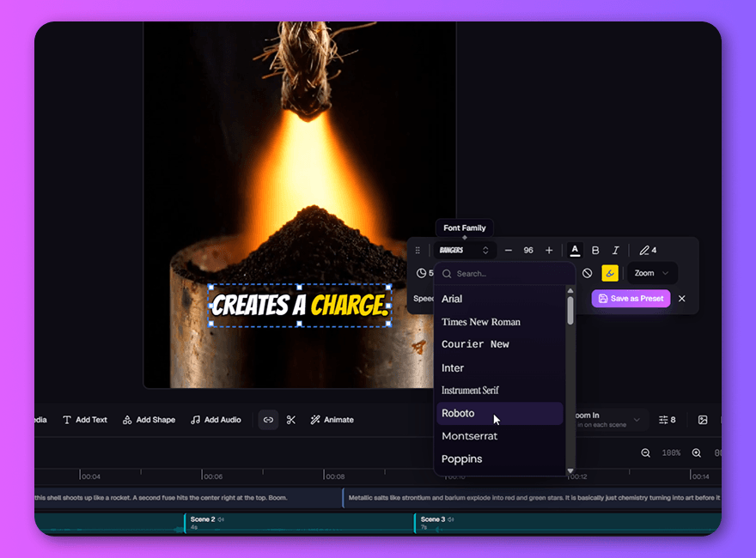Click the font list scrollbar thumb

[570, 311]
